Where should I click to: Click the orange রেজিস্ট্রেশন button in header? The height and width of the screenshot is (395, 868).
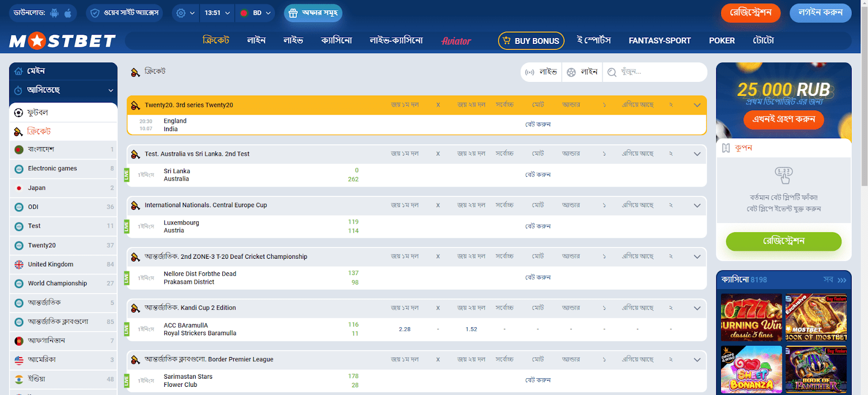[x=751, y=13]
